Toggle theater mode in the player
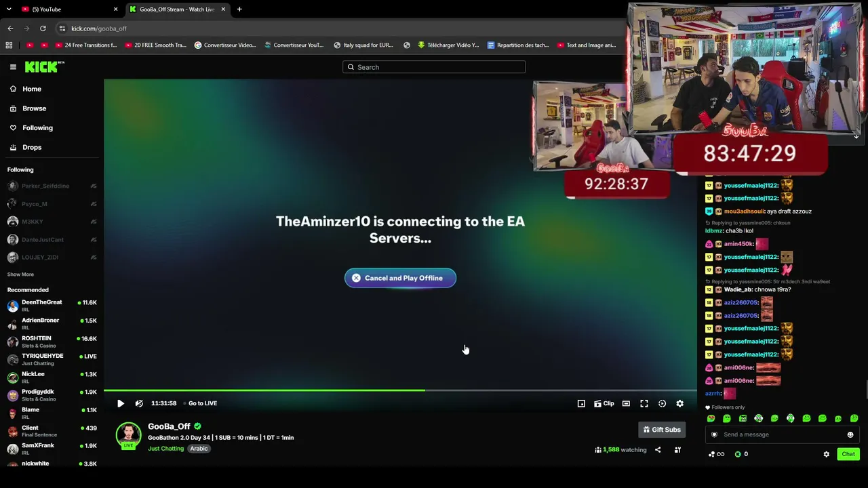The height and width of the screenshot is (488, 868). pyautogui.click(x=626, y=403)
